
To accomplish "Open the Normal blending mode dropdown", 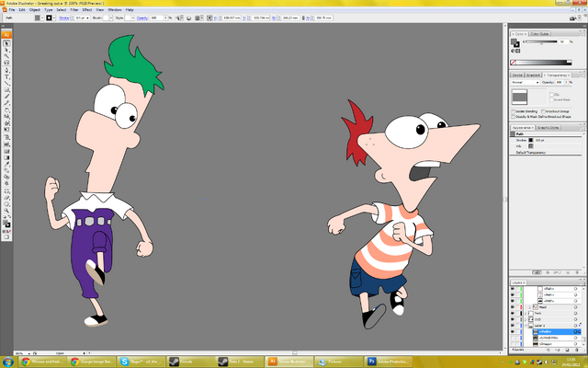I will click(x=526, y=82).
